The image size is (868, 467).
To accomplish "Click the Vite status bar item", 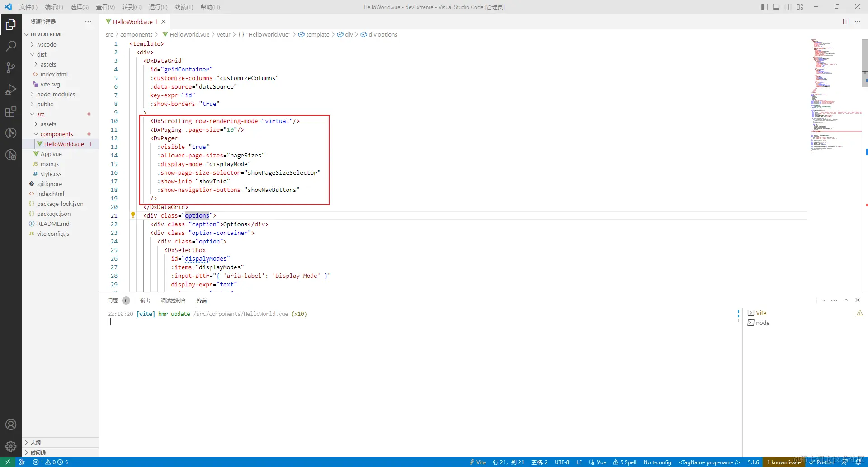I will 478,462.
